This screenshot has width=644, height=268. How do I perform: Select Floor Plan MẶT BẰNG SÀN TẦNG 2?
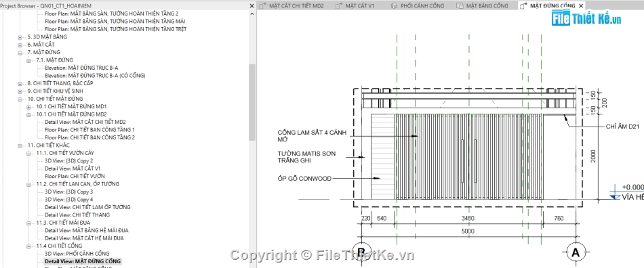[x=112, y=14]
